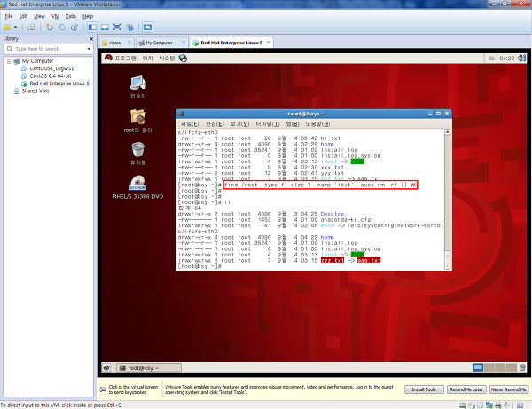Open the 위치 places menu

(147, 59)
